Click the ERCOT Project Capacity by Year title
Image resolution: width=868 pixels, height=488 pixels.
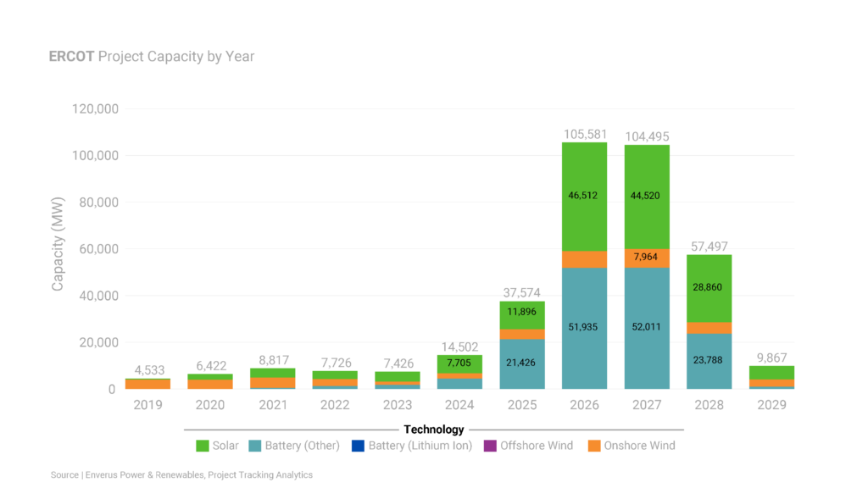coord(152,57)
